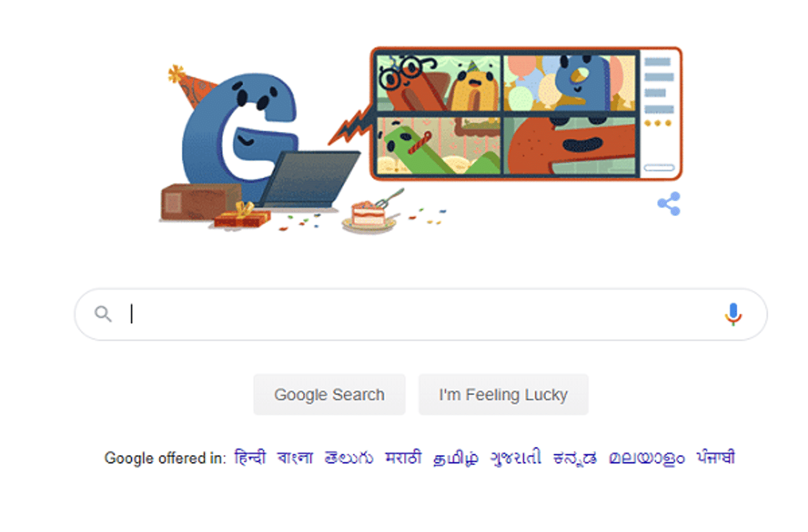Choose the Kannada (ಕನ್ನಡ) language link
Viewport: 808px width, 532px height.
coord(575,458)
